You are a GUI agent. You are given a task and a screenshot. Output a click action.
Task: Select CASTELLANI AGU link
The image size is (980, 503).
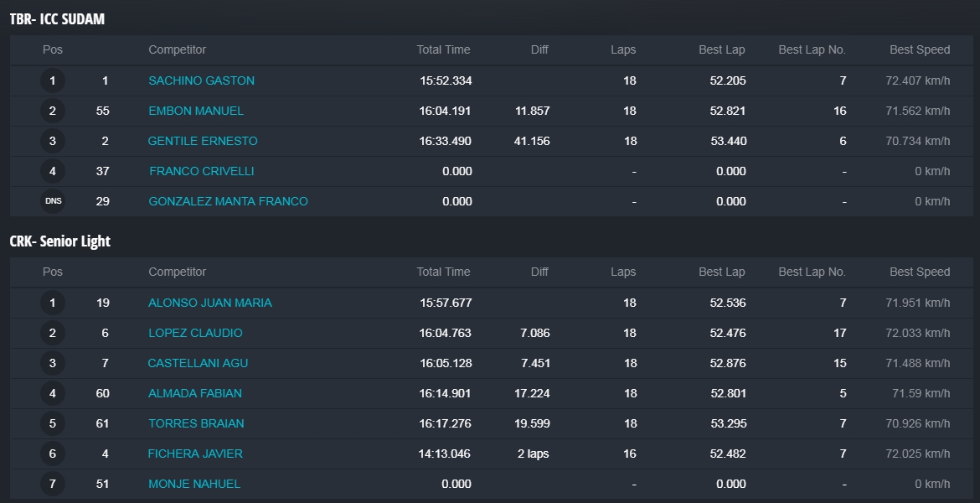(198, 363)
